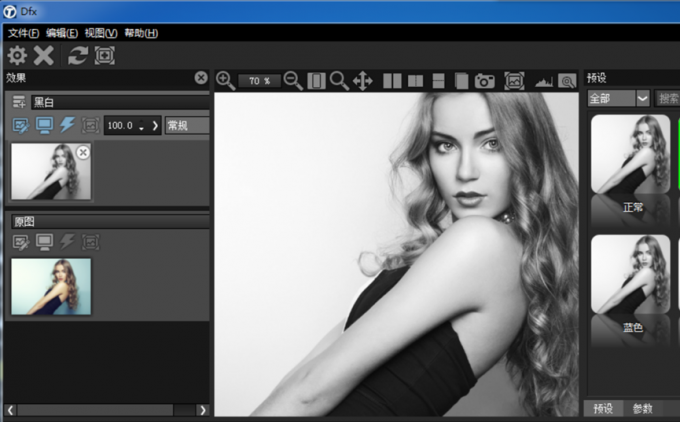This screenshot has height=422, width=680.
Task: Edit the 70 % zoom field
Action: click(x=259, y=81)
